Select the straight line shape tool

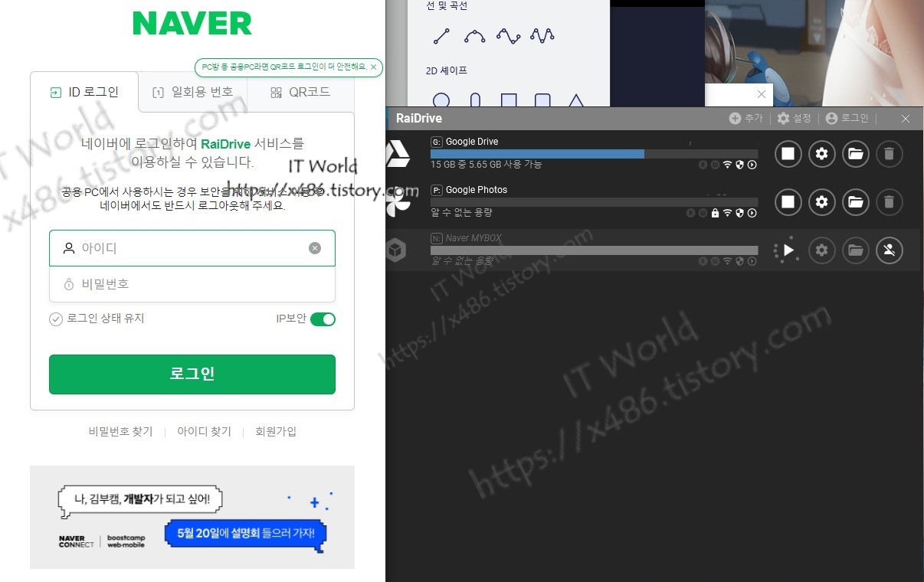click(441, 36)
